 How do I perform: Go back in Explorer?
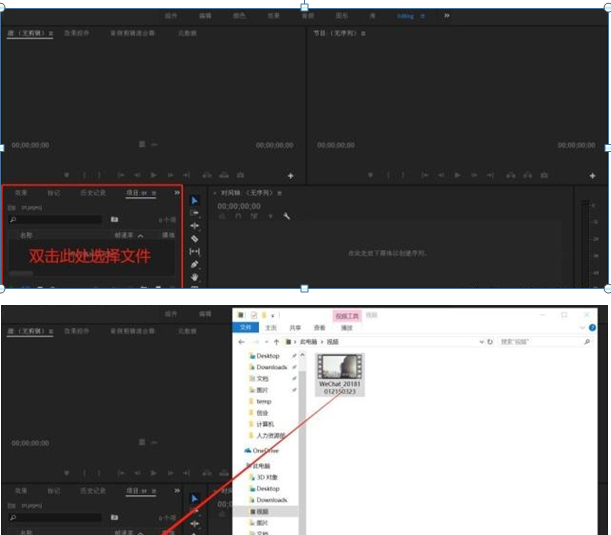click(x=241, y=342)
